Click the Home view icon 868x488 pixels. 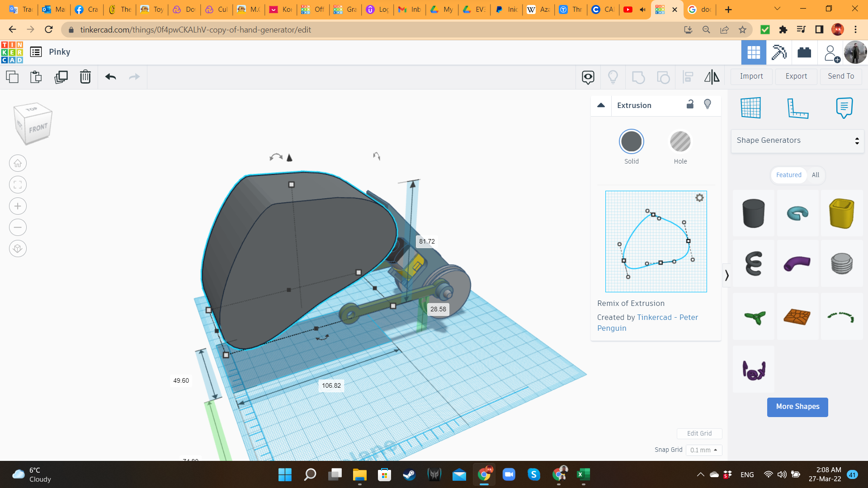18,163
